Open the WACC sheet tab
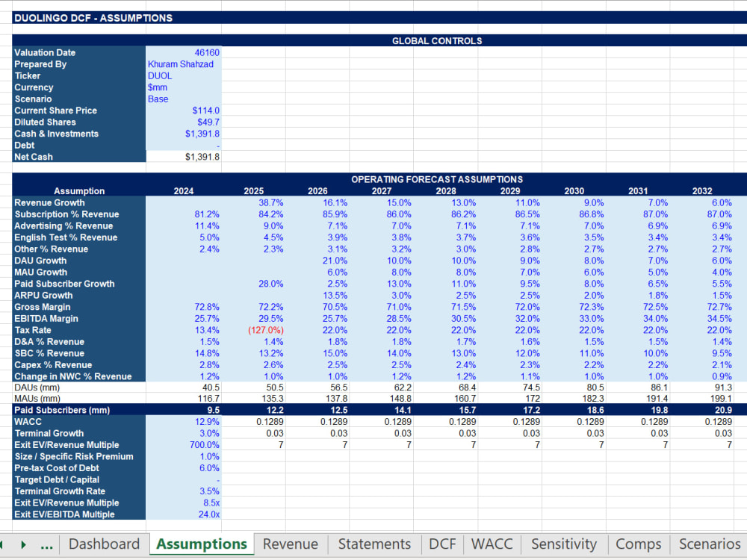Screen dimensions: 747x560 (x=492, y=544)
